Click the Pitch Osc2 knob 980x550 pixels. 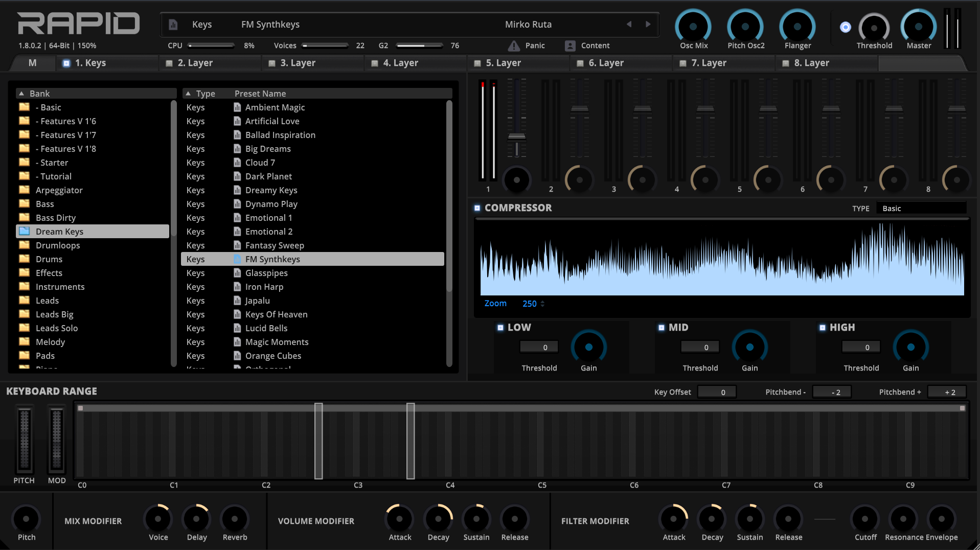tap(745, 27)
